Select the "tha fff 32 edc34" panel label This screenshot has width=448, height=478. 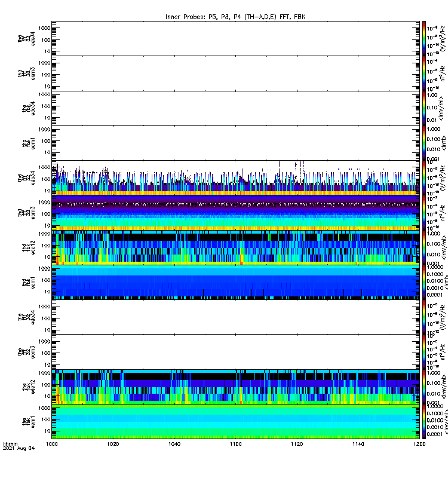pyautogui.click(x=26, y=39)
